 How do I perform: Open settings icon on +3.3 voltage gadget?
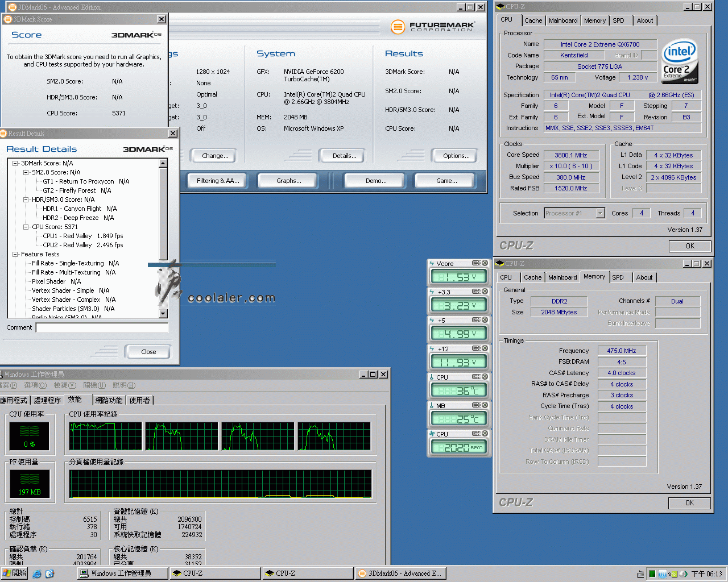click(x=476, y=292)
